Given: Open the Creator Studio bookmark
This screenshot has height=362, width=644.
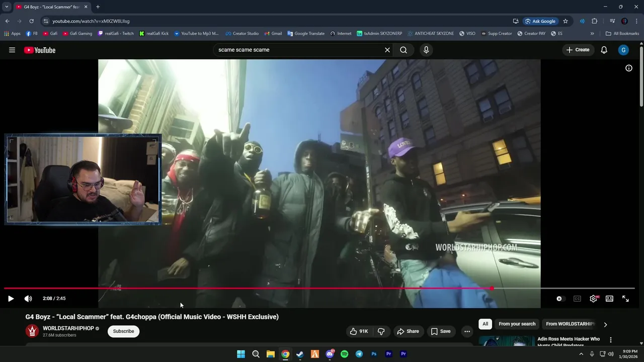Looking at the screenshot, I should (242, 34).
